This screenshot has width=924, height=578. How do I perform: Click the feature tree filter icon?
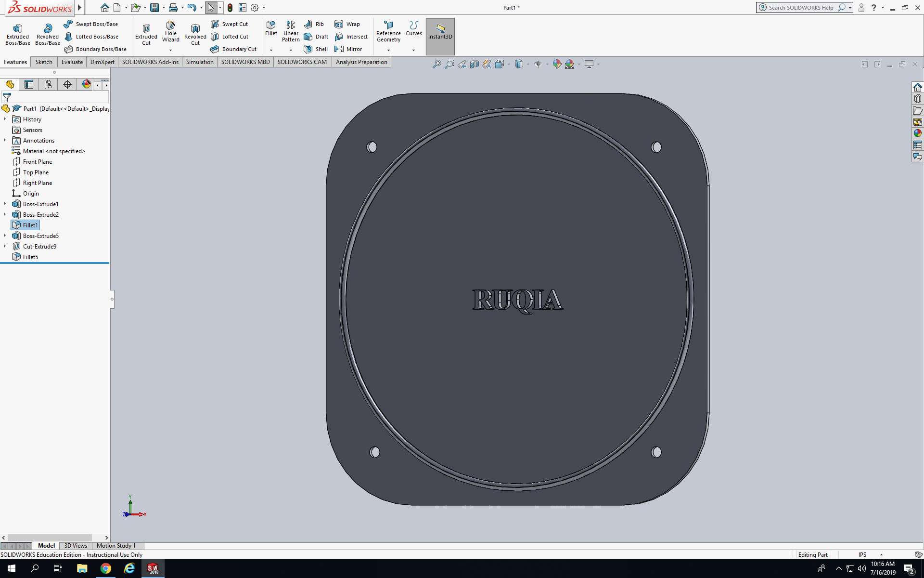7,97
